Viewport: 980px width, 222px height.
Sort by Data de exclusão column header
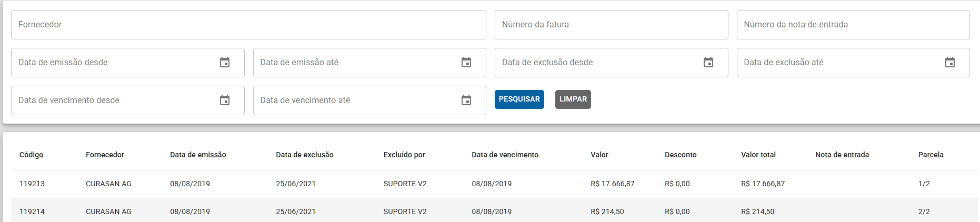point(305,155)
